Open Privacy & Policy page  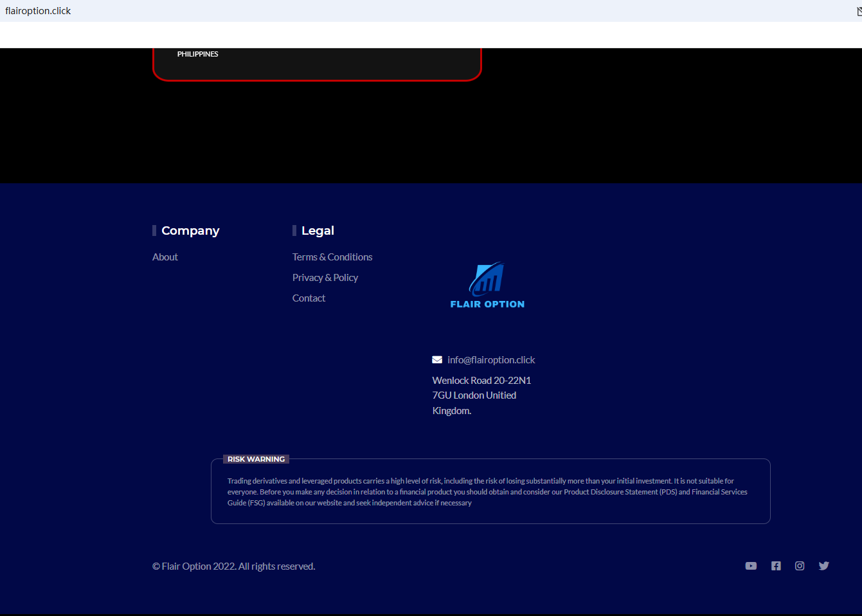click(325, 278)
